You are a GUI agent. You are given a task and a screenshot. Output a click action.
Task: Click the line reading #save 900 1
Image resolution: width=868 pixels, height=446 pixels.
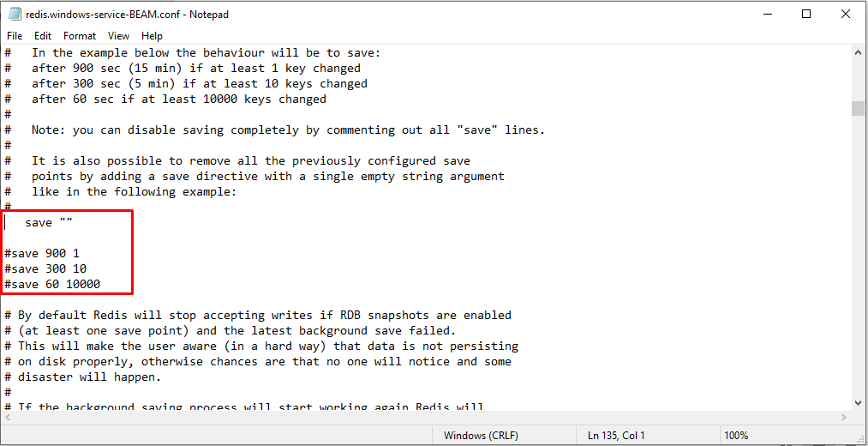[42, 254]
